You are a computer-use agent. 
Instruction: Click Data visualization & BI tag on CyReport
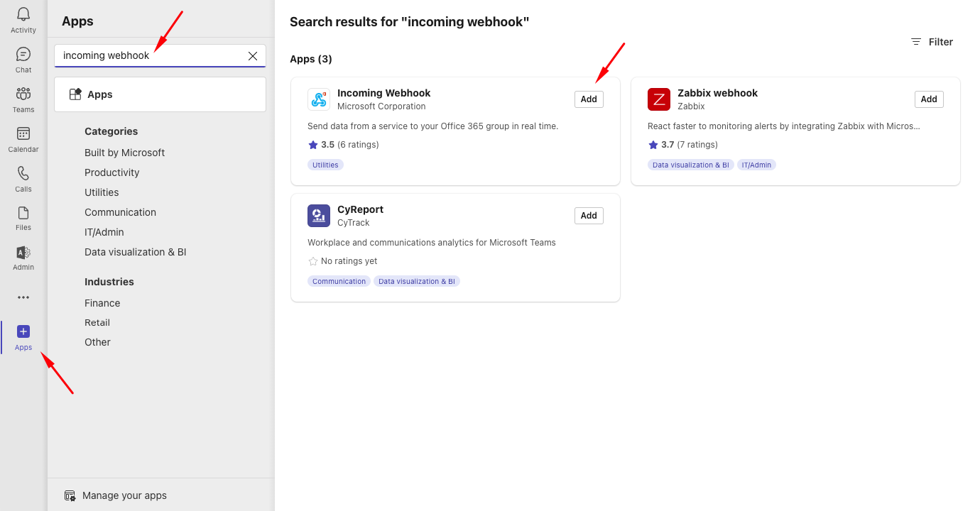[417, 281]
